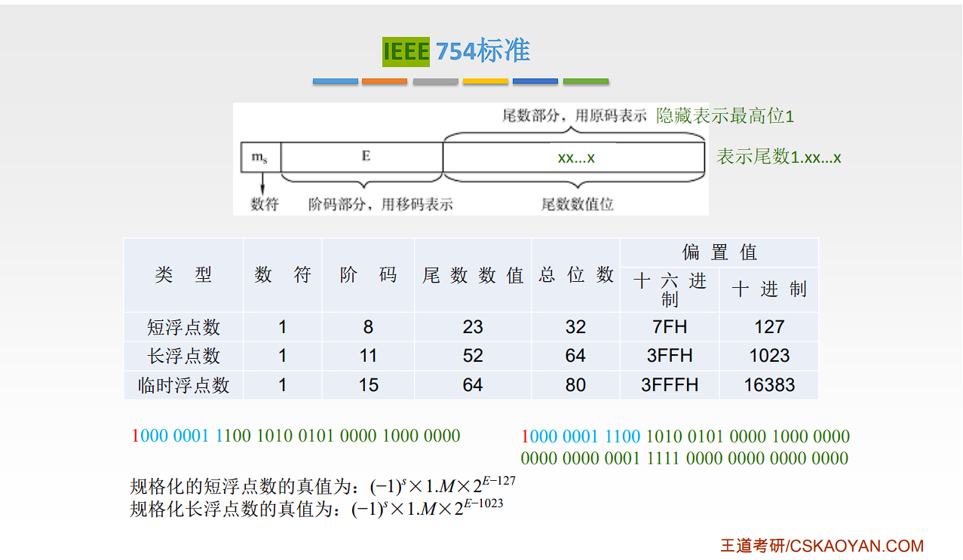Click the "类型" table header

click(183, 275)
